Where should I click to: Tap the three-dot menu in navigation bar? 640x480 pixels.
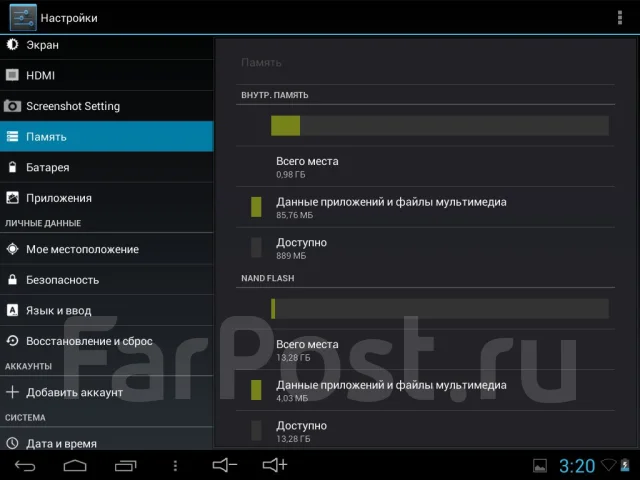coord(175,466)
